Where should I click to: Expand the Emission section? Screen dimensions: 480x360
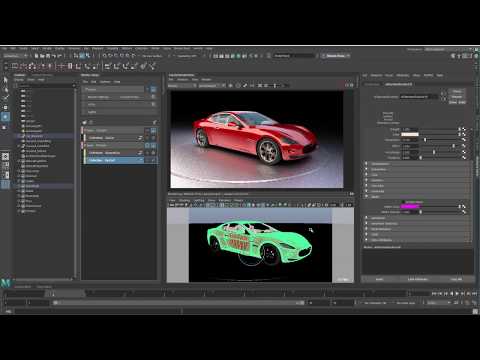pos(418,180)
